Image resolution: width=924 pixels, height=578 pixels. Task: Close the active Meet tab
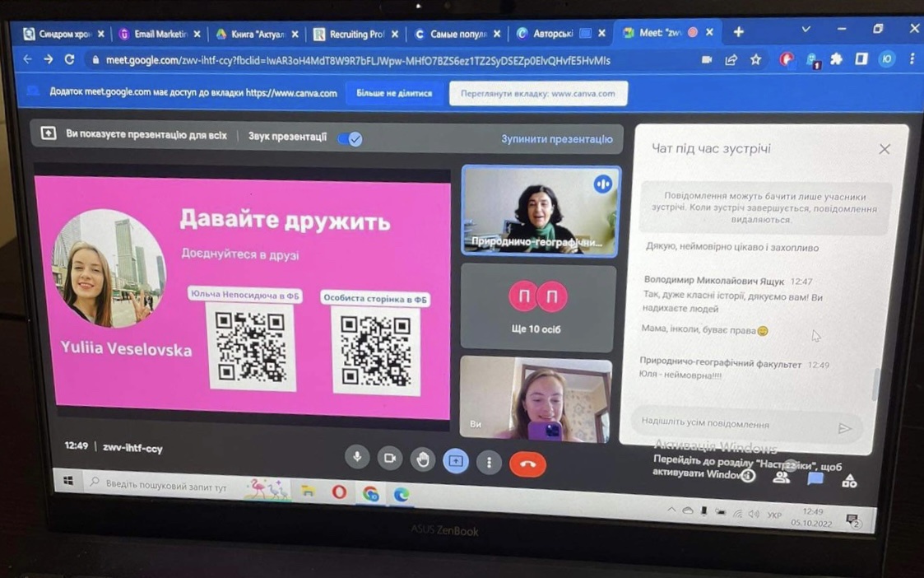709,32
